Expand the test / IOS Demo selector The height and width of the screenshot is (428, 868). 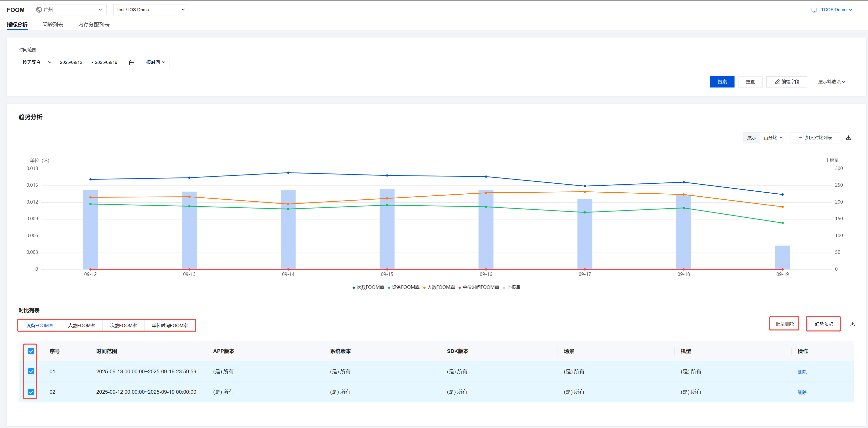pyautogui.click(x=150, y=10)
